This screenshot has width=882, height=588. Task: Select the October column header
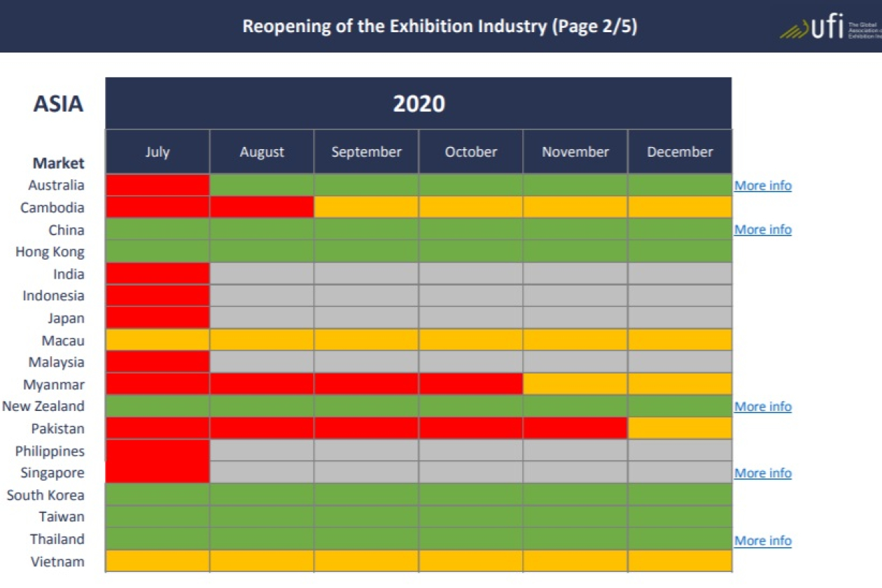click(470, 152)
